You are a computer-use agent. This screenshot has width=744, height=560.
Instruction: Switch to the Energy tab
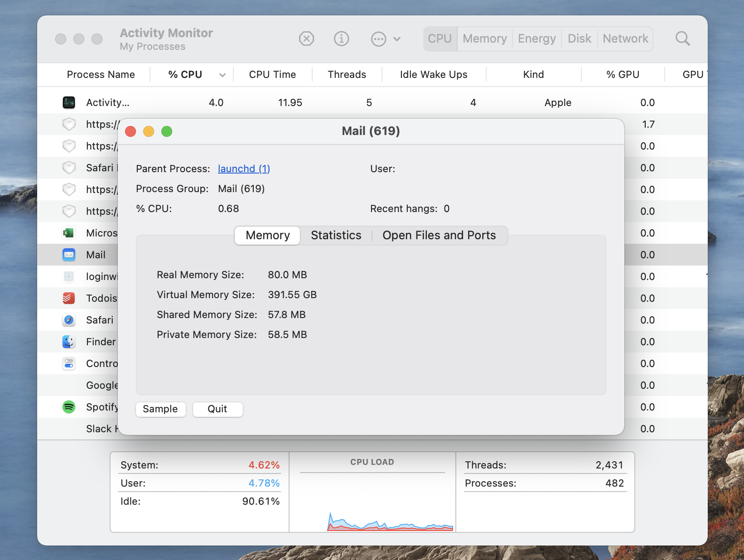(x=537, y=39)
